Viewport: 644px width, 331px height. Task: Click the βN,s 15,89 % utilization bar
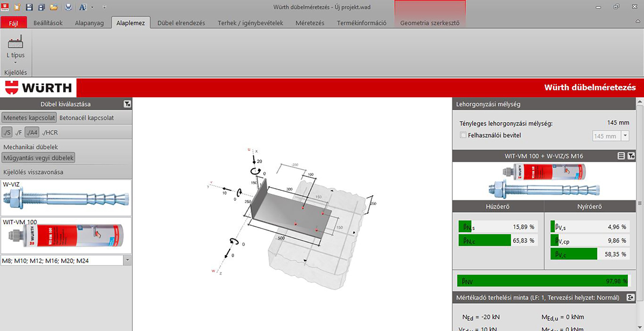pyautogui.click(x=498, y=226)
